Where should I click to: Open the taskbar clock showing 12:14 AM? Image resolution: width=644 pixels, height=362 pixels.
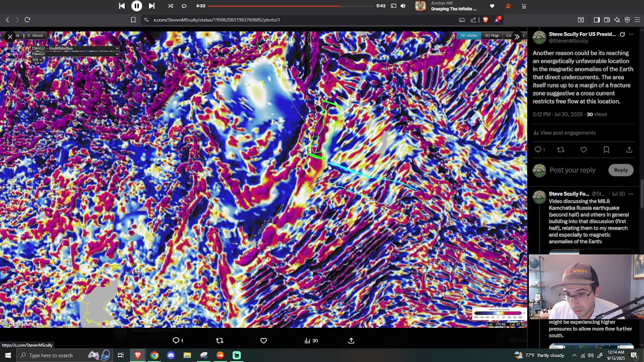pos(615,355)
